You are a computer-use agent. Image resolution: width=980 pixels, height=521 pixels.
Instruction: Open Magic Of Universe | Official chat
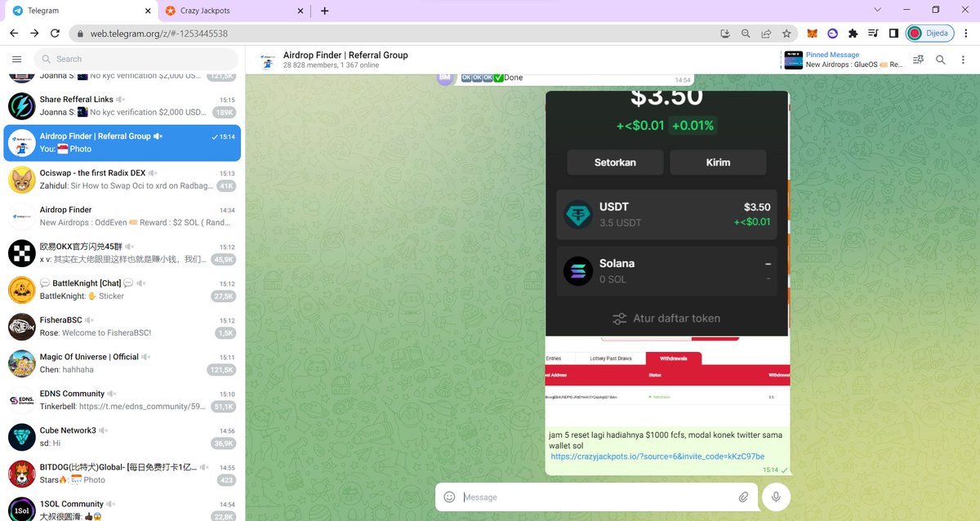coord(122,363)
